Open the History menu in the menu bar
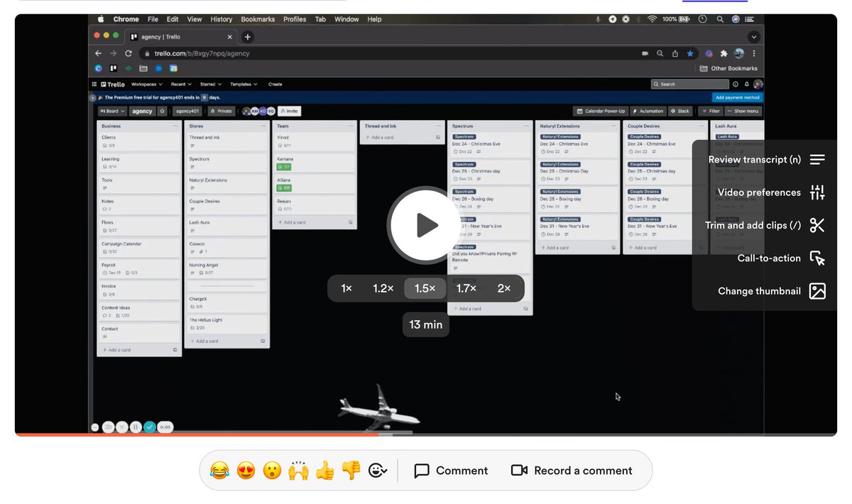Screen dimensions: 852x504 (222, 19)
